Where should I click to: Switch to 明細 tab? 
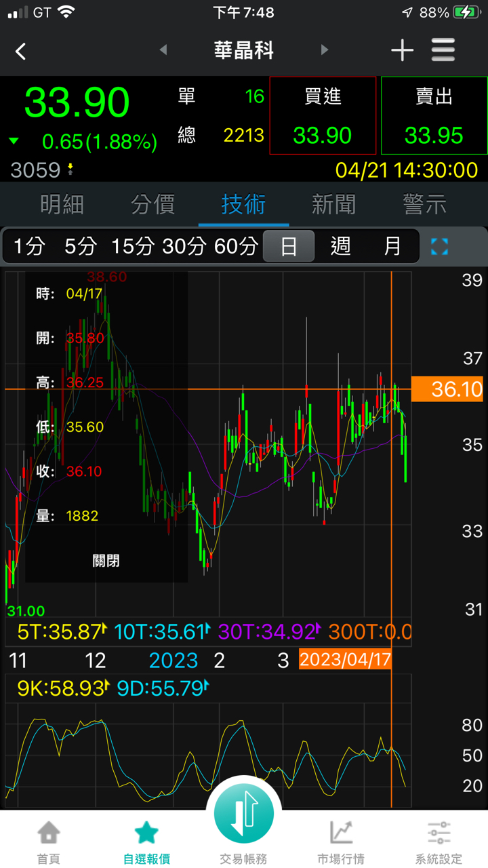62,204
